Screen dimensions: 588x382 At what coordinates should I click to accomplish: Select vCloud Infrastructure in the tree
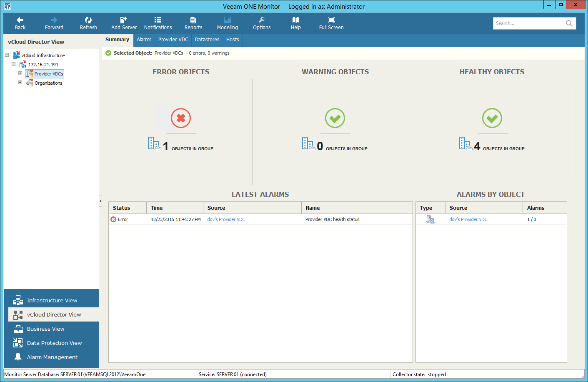(x=43, y=55)
